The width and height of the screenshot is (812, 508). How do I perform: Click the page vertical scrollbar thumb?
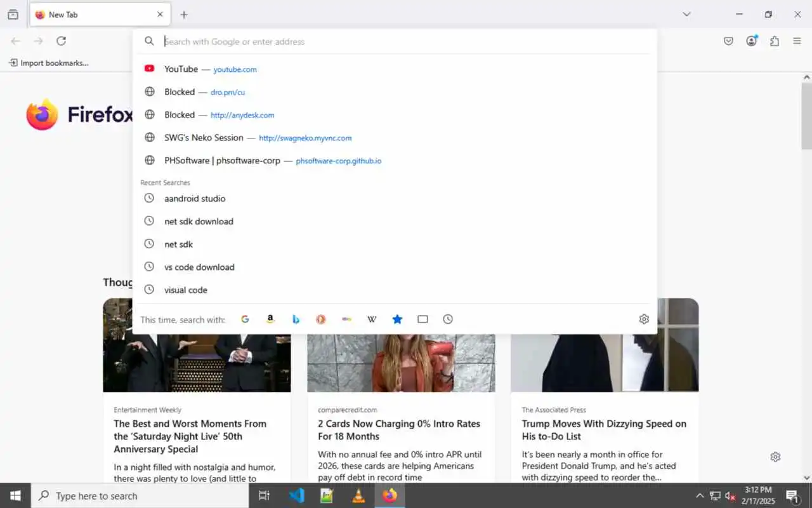coord(806,116)
